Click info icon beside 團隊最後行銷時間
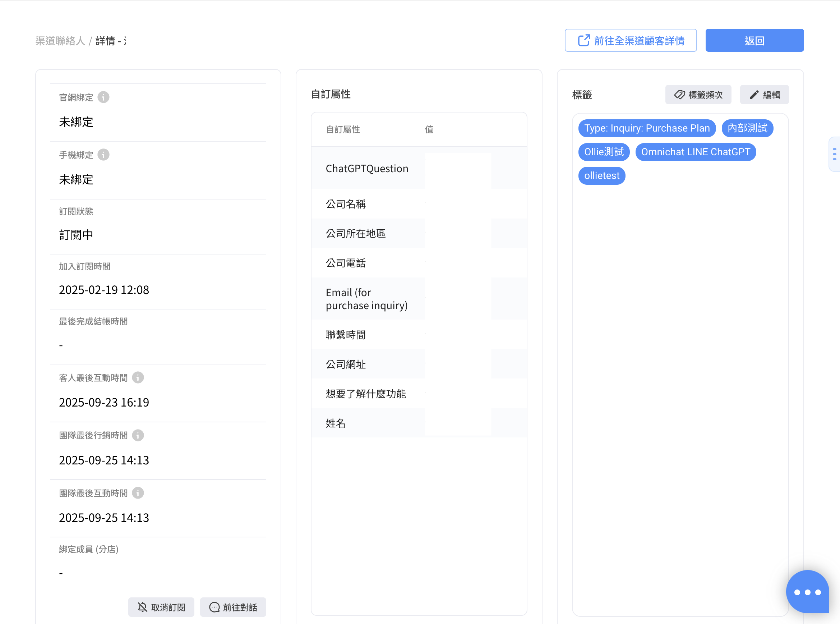Viewport: 840px width, 624px height. 138,435
